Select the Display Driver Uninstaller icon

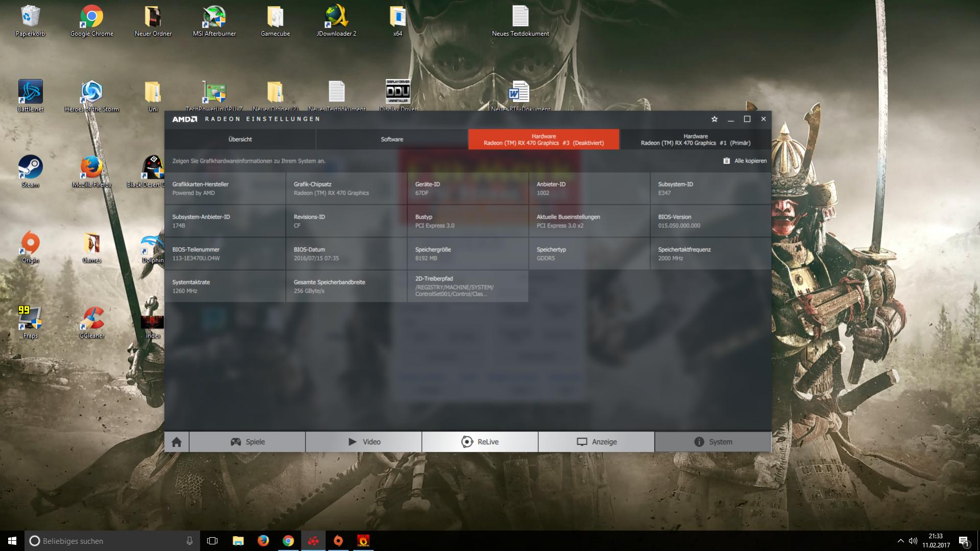pyautogui.click(x=398, y=95)
